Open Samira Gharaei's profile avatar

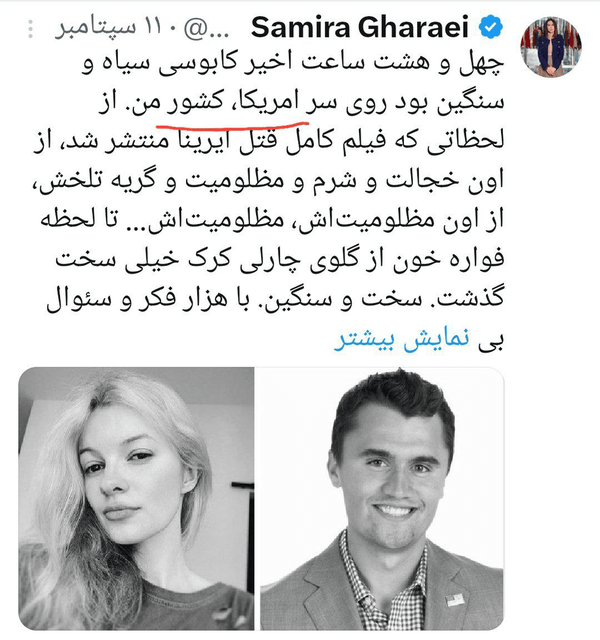tap(551, 47)
